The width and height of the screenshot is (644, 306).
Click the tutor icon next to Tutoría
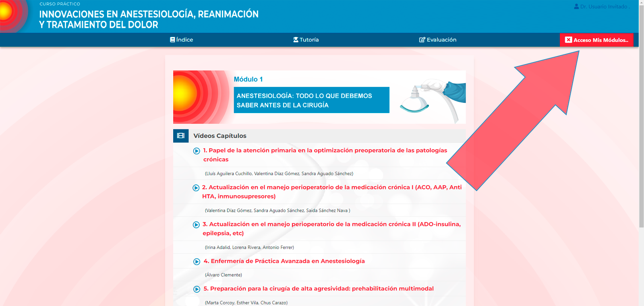click(296, 40)
